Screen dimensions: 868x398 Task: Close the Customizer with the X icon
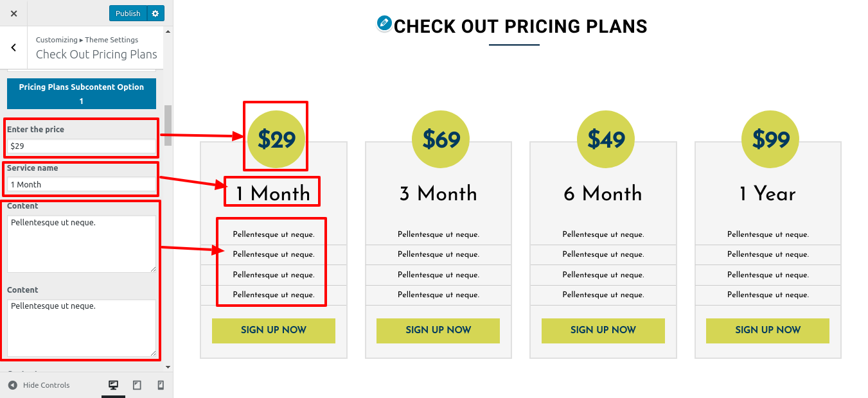[13, 13]
